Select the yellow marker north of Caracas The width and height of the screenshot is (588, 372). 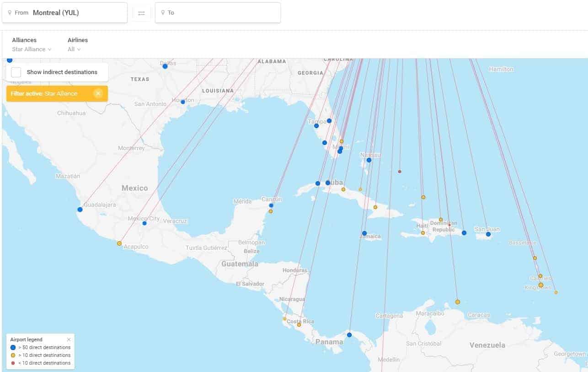click(x=458, y=302)
